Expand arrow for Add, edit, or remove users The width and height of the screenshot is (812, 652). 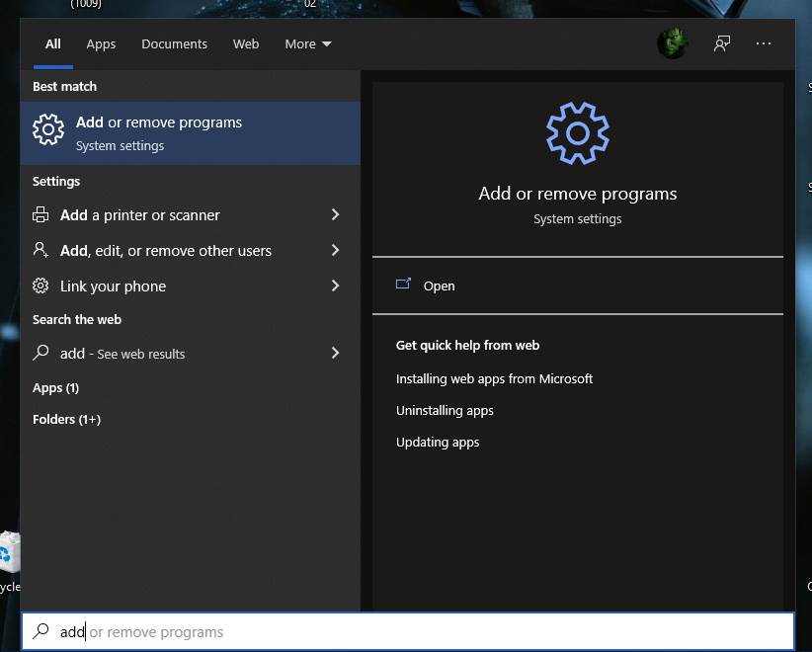pyautogui.click(x=335, y=251)
